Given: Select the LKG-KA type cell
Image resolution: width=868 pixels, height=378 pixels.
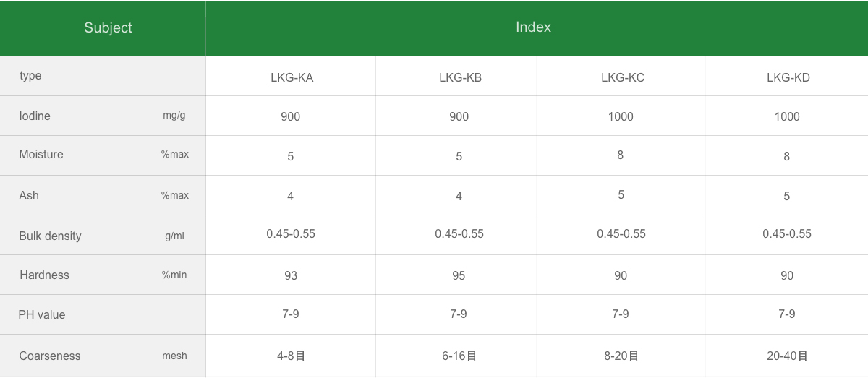Looking at the screenshot, I should point(292,77).
